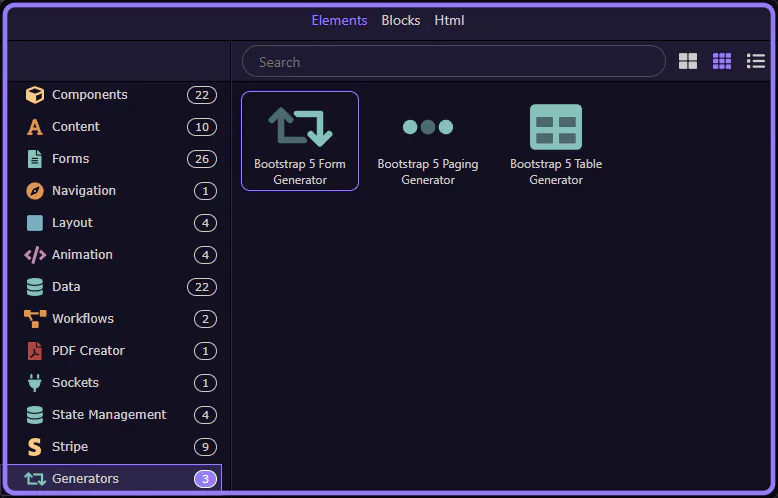Switch to large grid view

click(x=688, y=62)
